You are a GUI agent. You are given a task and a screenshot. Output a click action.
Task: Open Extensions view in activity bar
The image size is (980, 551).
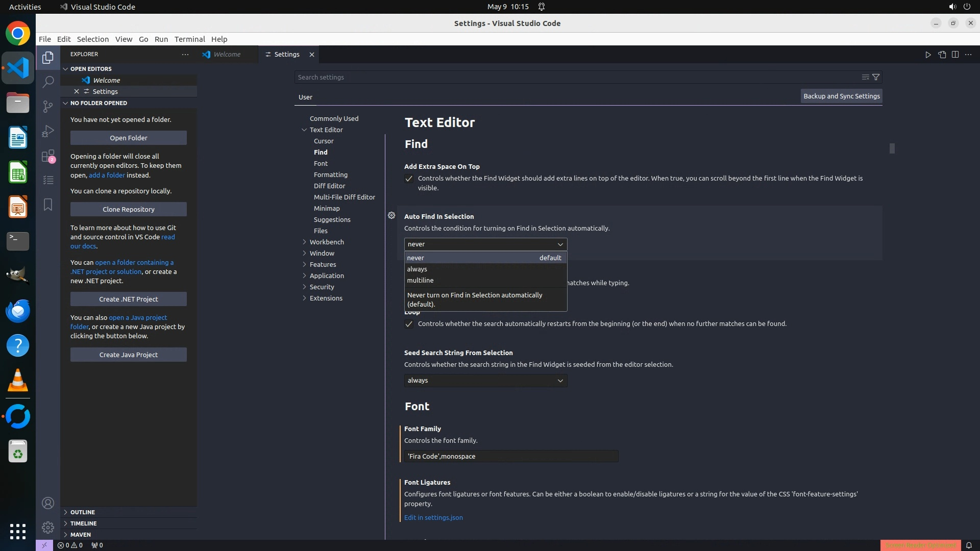48,156
